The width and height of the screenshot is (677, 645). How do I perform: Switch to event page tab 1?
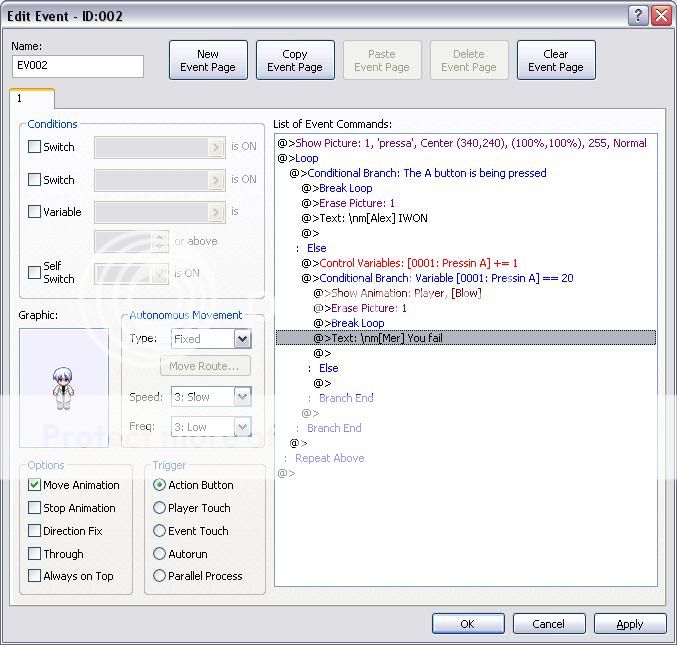(x=20, y=99)
